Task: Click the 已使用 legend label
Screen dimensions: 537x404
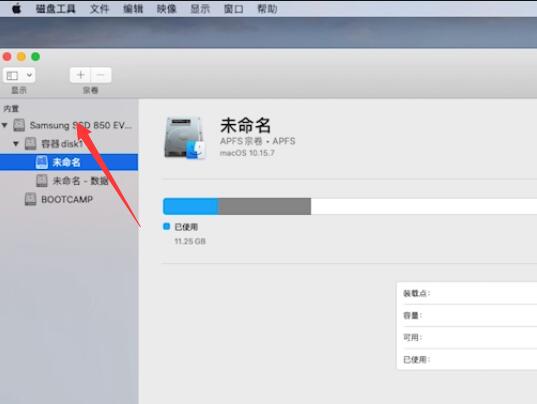Action: pos(186,227)
